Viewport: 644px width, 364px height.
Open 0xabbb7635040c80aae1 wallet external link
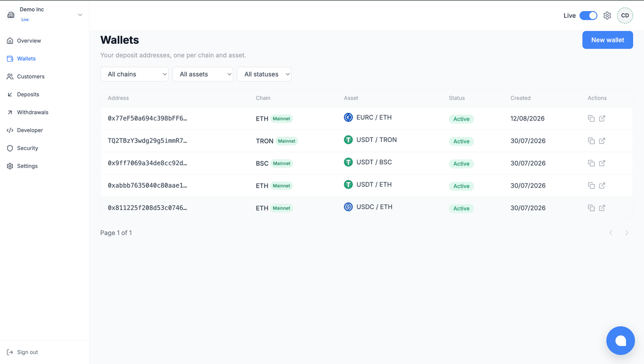pos(602,186)
